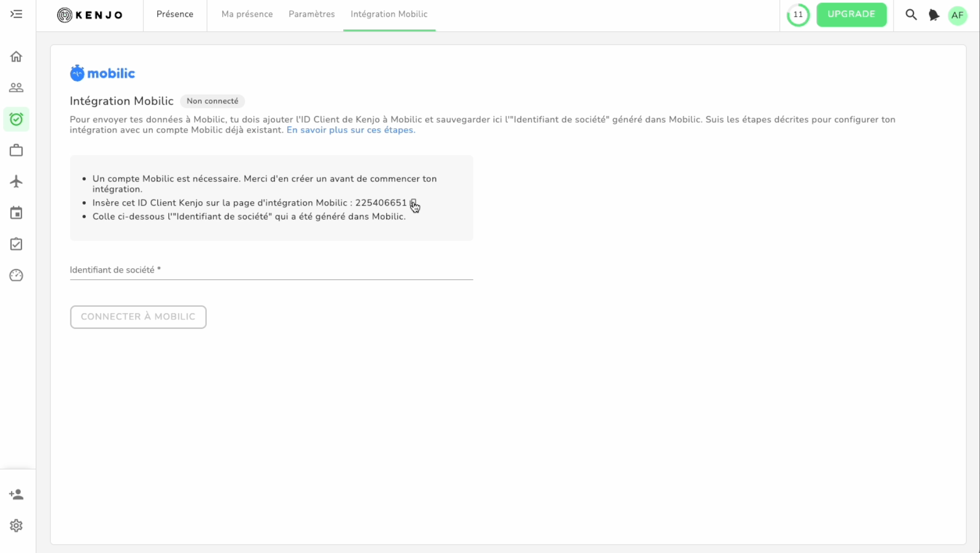The height and width of the screenshot is (553, 980).
Task: Open the notifications bell icon
Action: (x=934, y=15)
